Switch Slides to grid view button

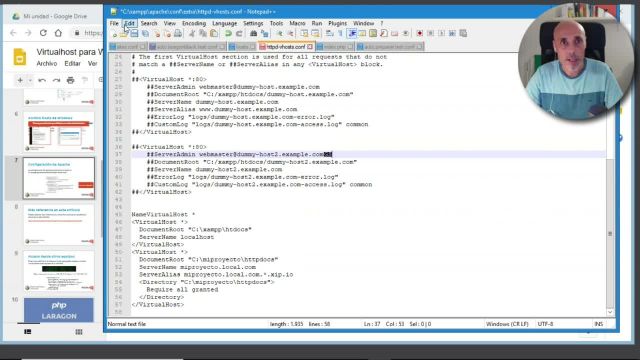pyautogui.click(x=79, y=332)
